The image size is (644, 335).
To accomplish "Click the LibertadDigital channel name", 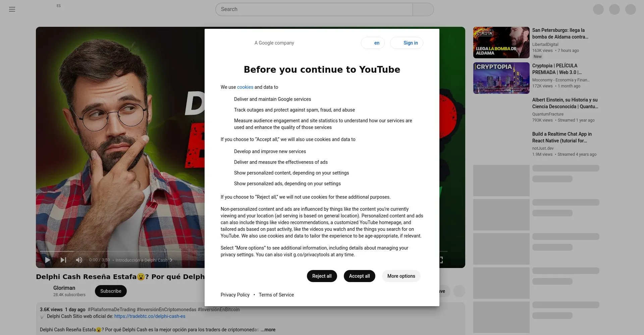I will (x=545, y=45).
